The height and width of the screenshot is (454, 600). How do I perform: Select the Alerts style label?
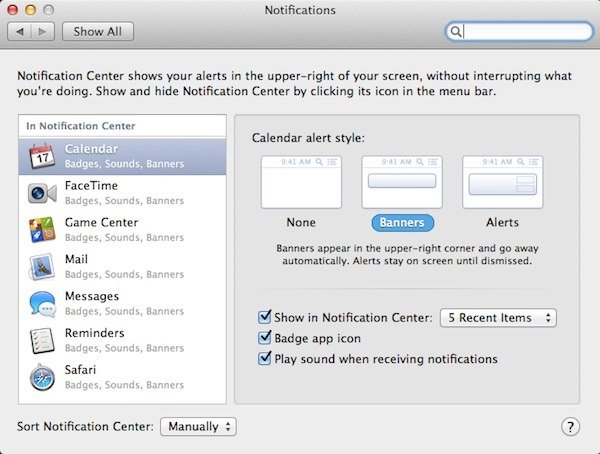(502, 222)
